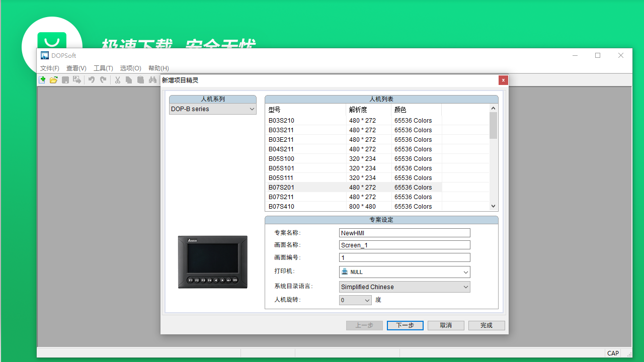Click the Find toolbar icon
The height and width of the screenshot is (362, 644).
coord(152,79)
